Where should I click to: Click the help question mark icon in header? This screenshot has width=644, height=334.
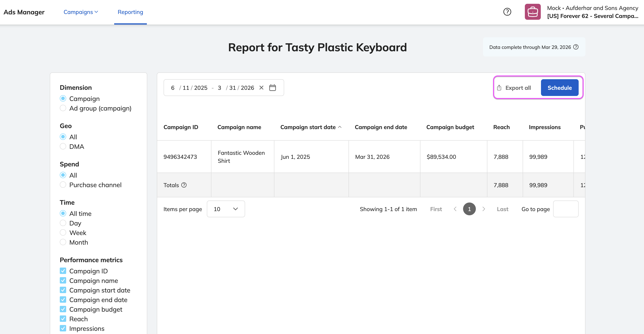pyautogui.click(x=507, y=12)
